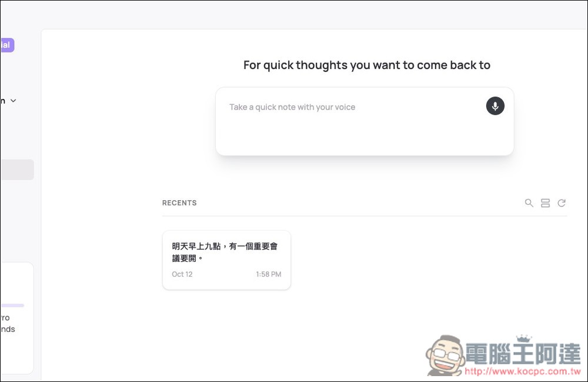Viewport: 588px width, 382px height.
Task: Click the 電腦王阿達 watermark text
Action: (523, 354)
